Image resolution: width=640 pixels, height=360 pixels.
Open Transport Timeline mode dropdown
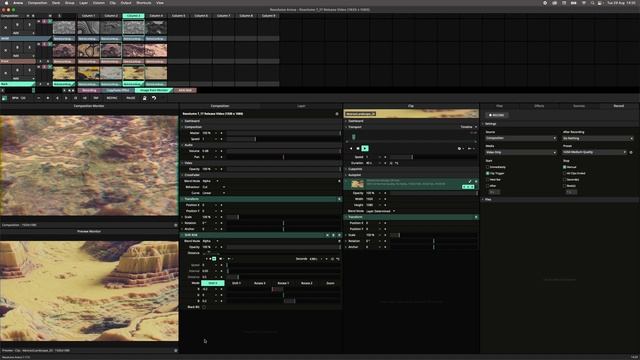coord(469,127)
